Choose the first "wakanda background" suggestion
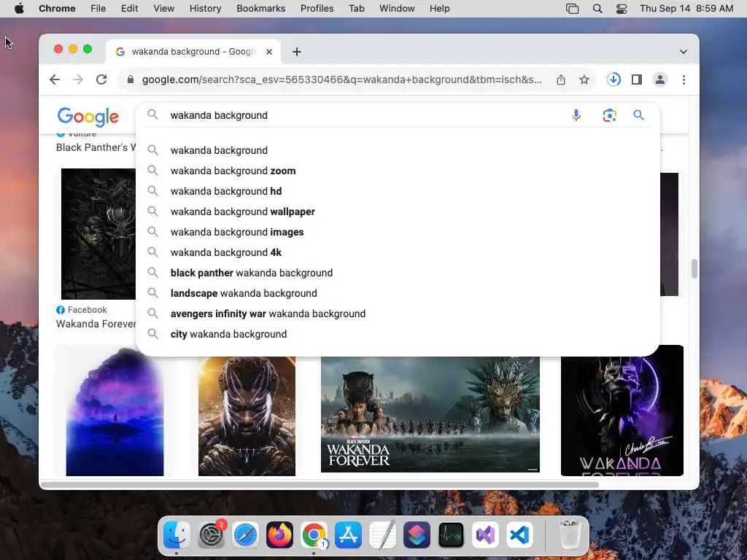The width and height of the screenshot is (747, 560). (398, 150)
